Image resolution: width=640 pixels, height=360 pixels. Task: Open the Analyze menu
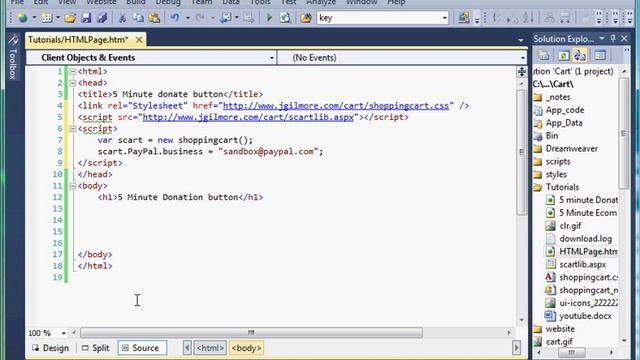[x=321, y=2]
